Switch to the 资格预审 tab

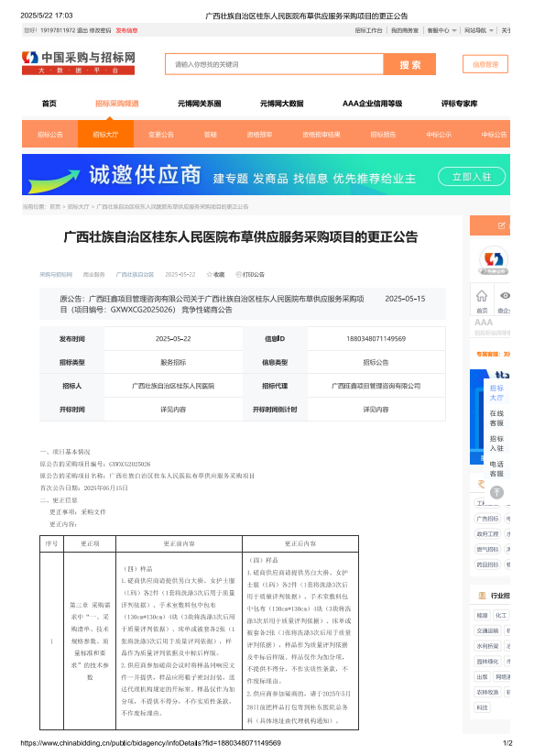pos(260,135)
